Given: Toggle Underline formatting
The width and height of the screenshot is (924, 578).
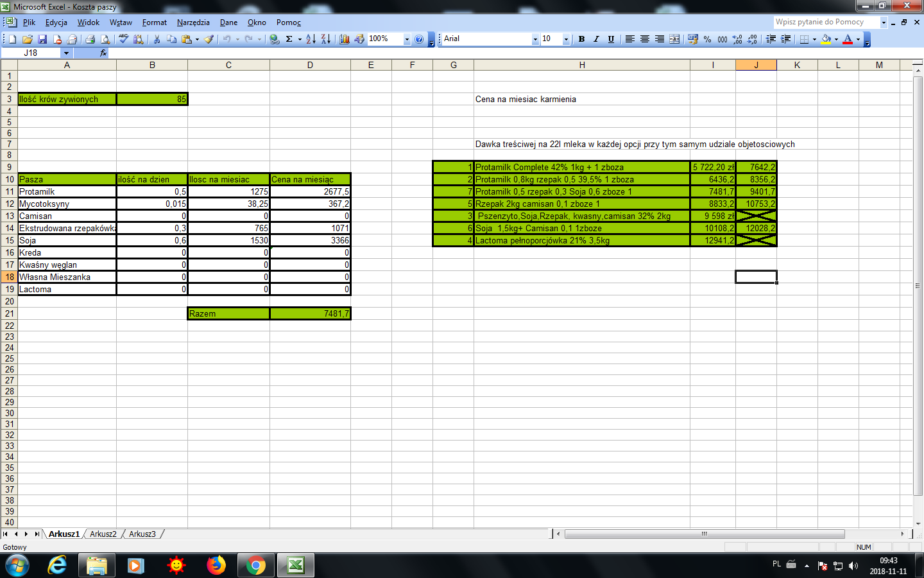Looking at the screenshot, I should tap(611, 39).
